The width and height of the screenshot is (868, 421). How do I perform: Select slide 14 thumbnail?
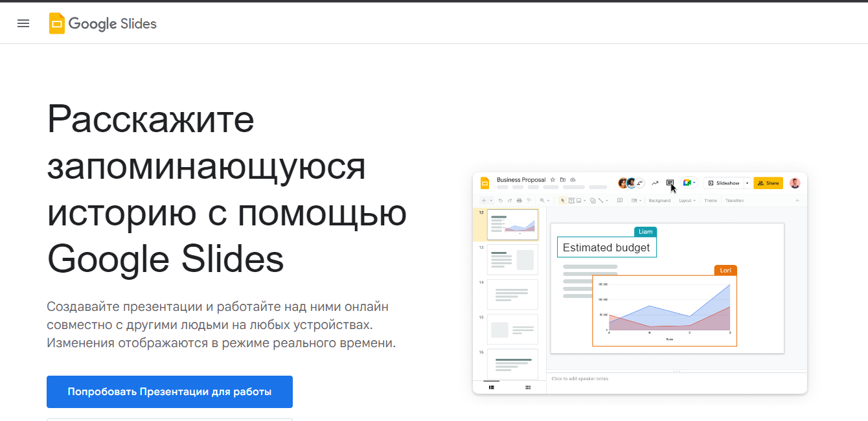pos(512,295)
